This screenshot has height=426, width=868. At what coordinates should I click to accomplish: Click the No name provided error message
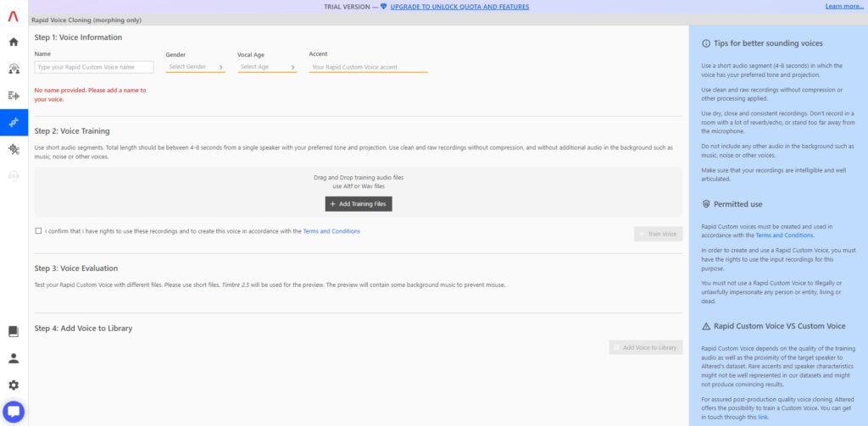[x=90, y=95]
